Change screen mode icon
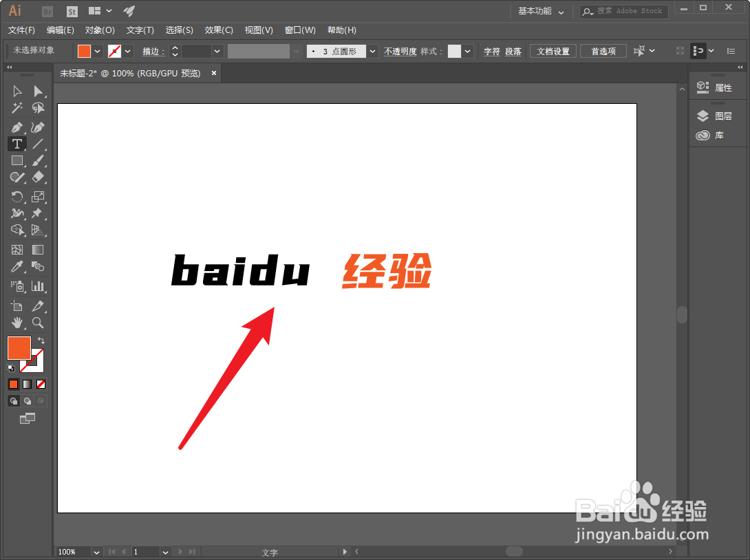This screenshot has height=560, width=750. tap(28, 419)
